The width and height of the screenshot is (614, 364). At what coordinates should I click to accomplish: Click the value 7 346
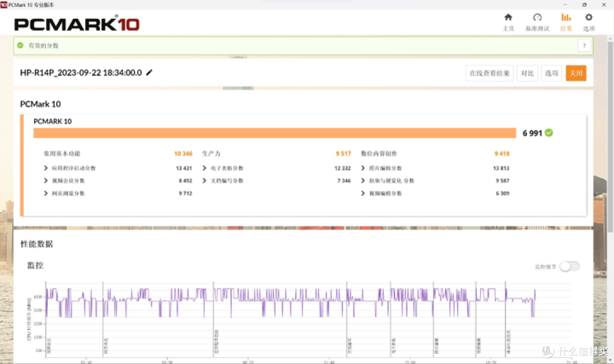point(344,181)
